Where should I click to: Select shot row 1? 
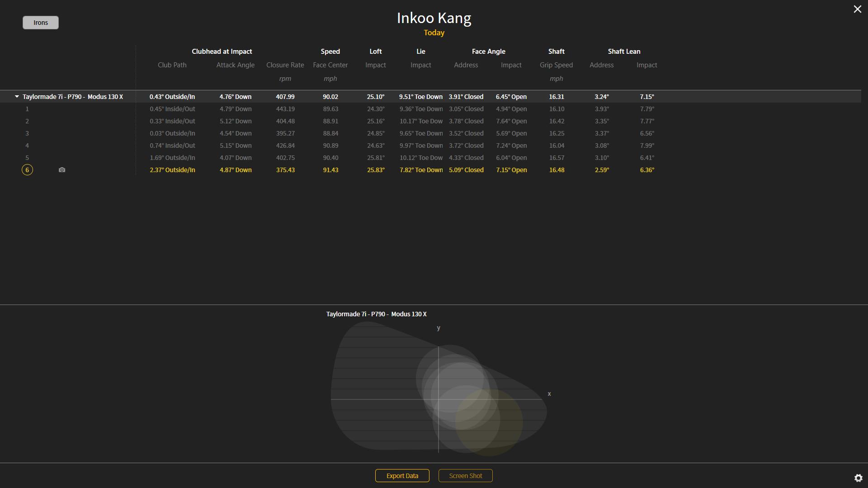click(x=430, y=109)
